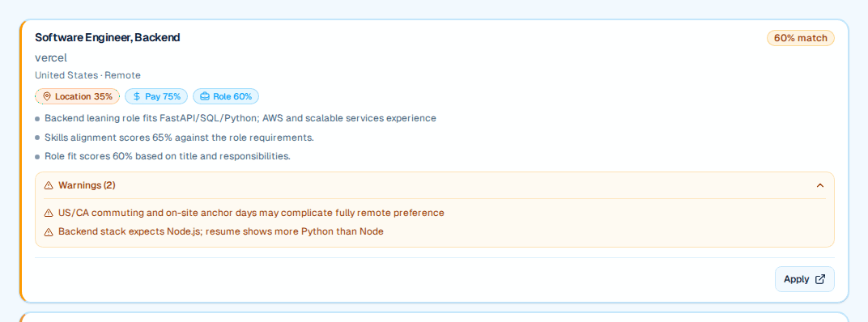Click the external link icon on Apply button
The width and height of the screenshot is (868, 322).
(x=820, y=279)
